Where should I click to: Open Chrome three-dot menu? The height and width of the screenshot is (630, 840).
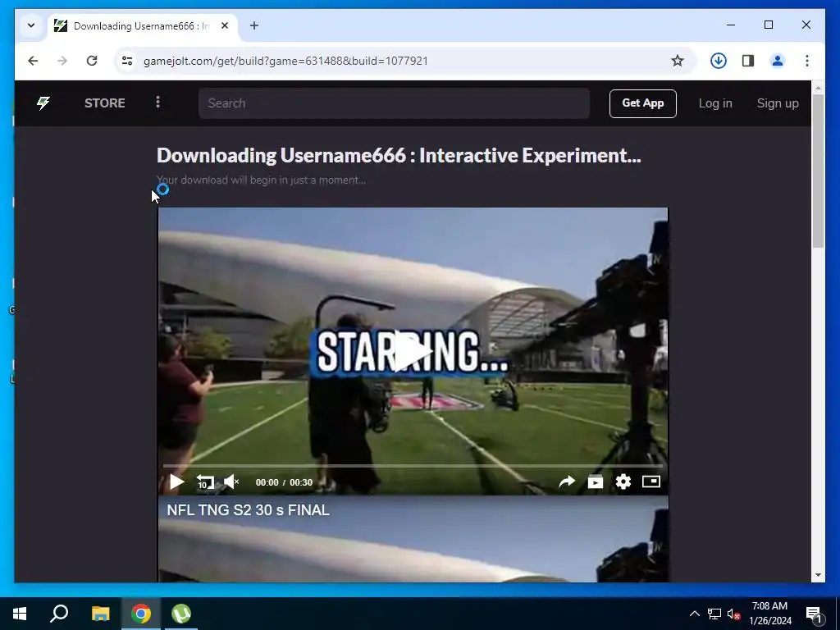(807, 61)
